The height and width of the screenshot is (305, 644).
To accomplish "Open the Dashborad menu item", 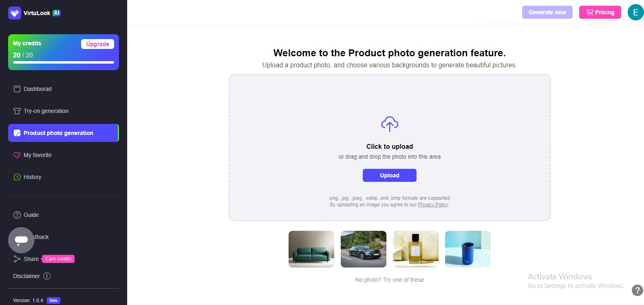I will coord(37,89).
